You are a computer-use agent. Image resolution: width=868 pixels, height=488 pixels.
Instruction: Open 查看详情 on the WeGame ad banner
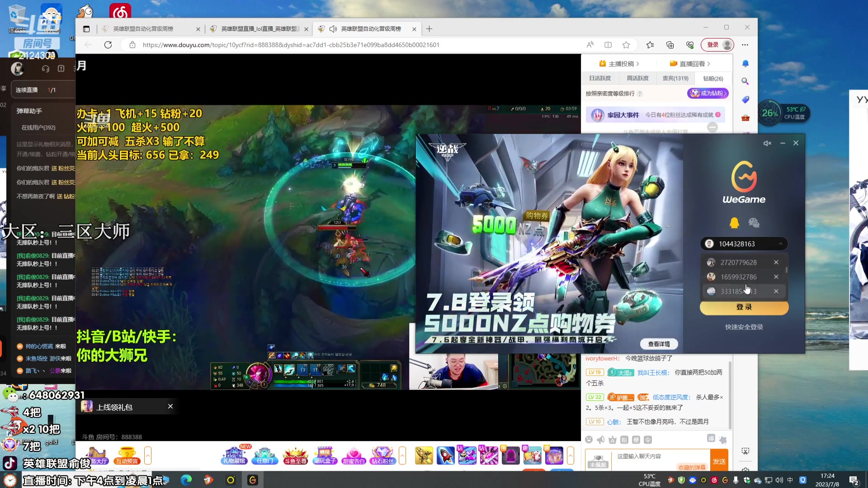659,344
